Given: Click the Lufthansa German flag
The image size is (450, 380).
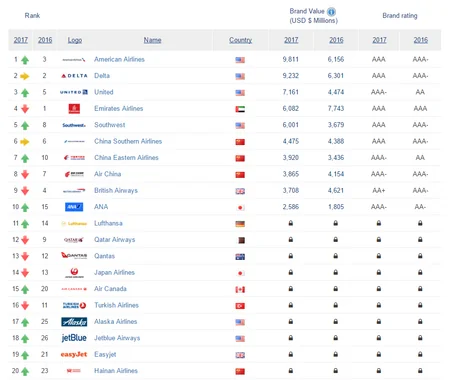Looking at the screenshot, I should coord(240,224).
